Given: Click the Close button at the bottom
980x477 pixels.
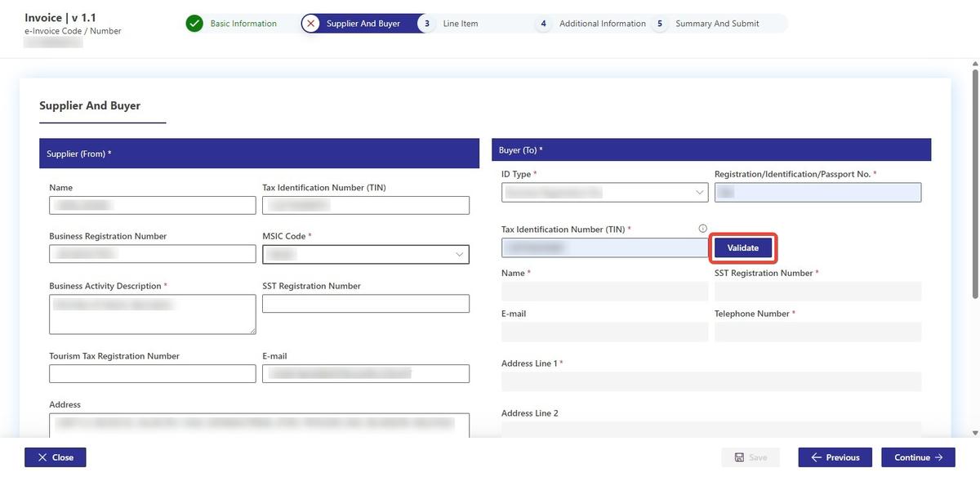Looking at the screenshot, I should [x=56, y=457].
